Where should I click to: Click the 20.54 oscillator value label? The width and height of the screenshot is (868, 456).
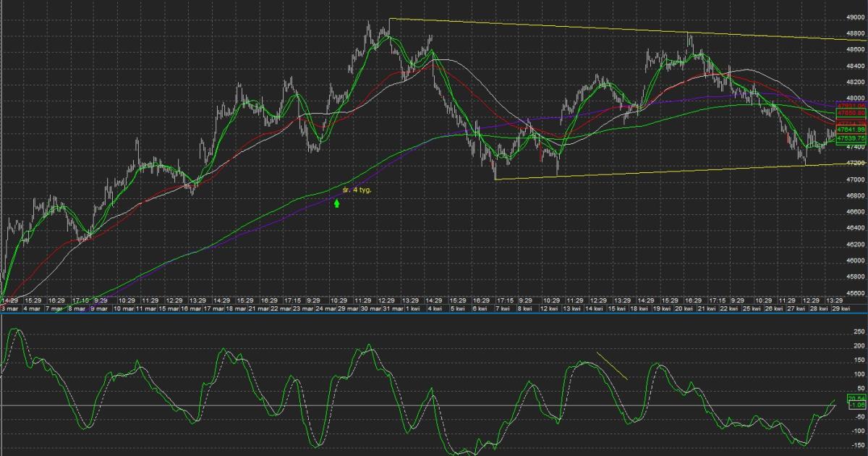point(856,399)
